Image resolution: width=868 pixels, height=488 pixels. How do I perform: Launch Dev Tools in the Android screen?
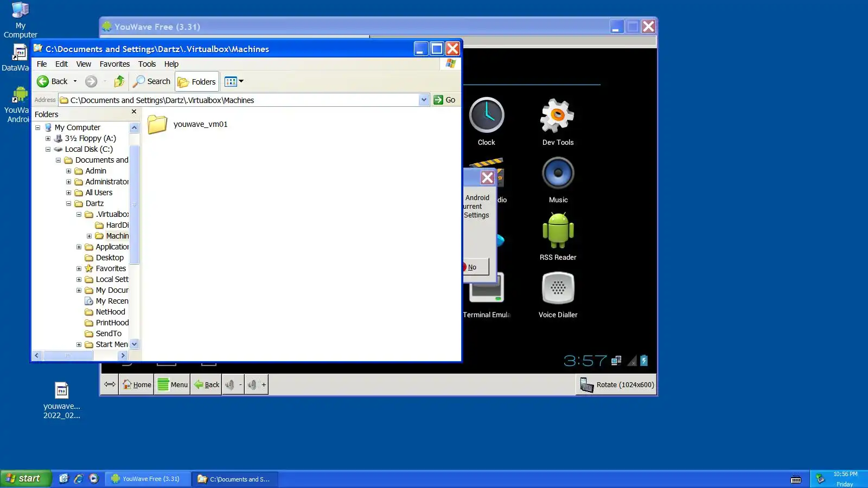[x=558, y=121]
